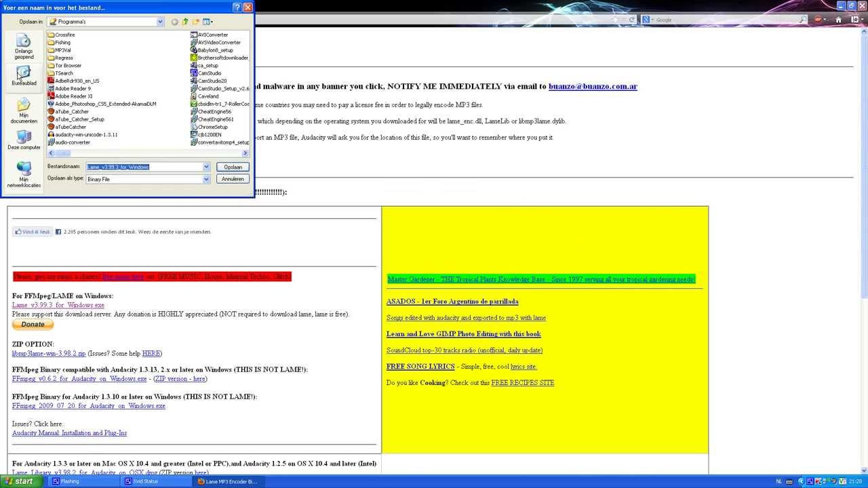Select the Caveland file
The width and height of the screenshot is (868, 488).
[204, 96]
